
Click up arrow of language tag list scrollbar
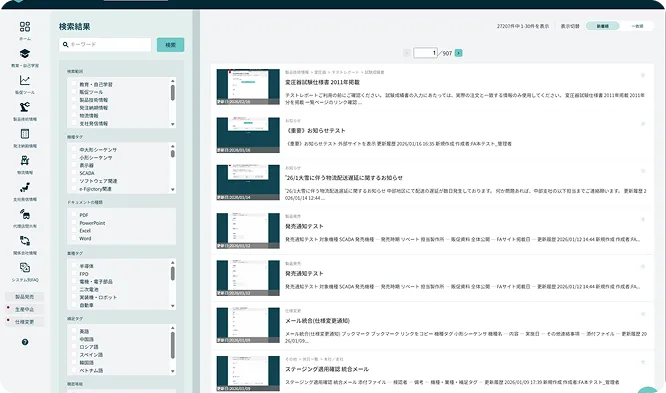(x=172, y=328)
